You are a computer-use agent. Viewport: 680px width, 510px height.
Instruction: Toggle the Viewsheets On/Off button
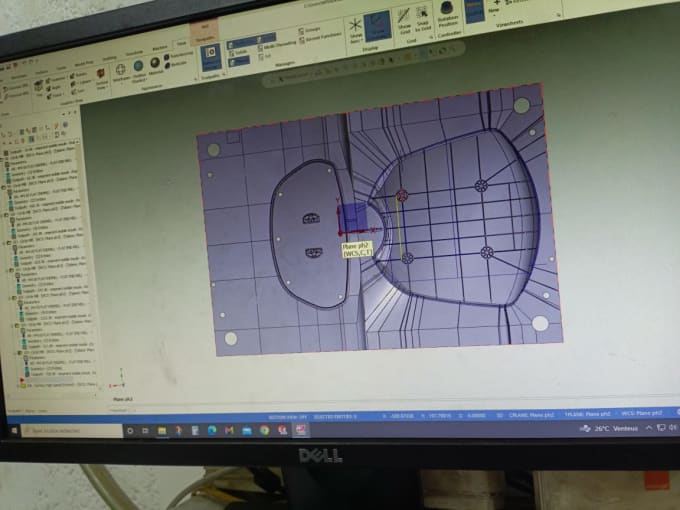(x=475, y=11)
